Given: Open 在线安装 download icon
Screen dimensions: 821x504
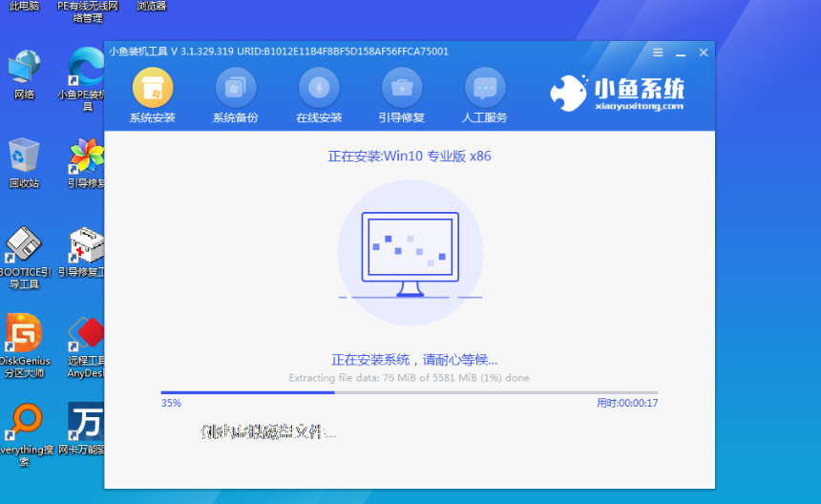Looking at the screenshot, I should click(318, 88).
